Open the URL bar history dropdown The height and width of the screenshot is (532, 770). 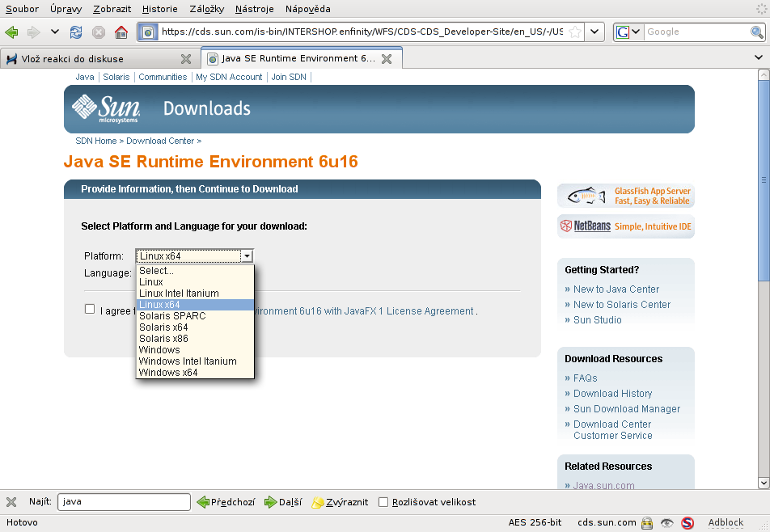click(594, 32)
